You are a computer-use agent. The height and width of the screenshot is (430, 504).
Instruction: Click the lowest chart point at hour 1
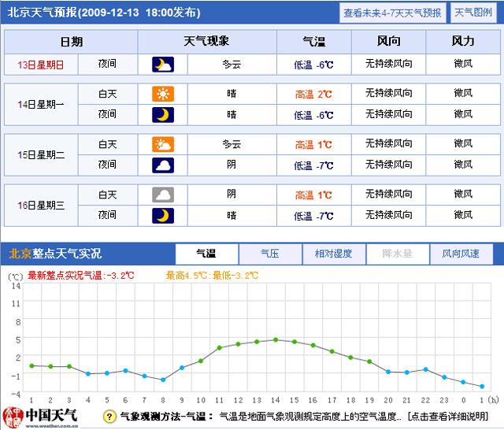pyautogui.click(x=481, y=387)
